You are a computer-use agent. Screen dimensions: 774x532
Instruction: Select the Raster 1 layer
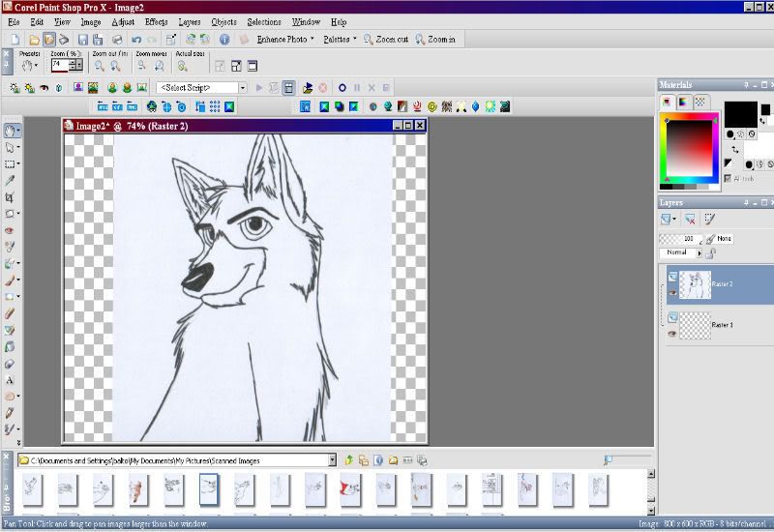[x=720, y=325]
